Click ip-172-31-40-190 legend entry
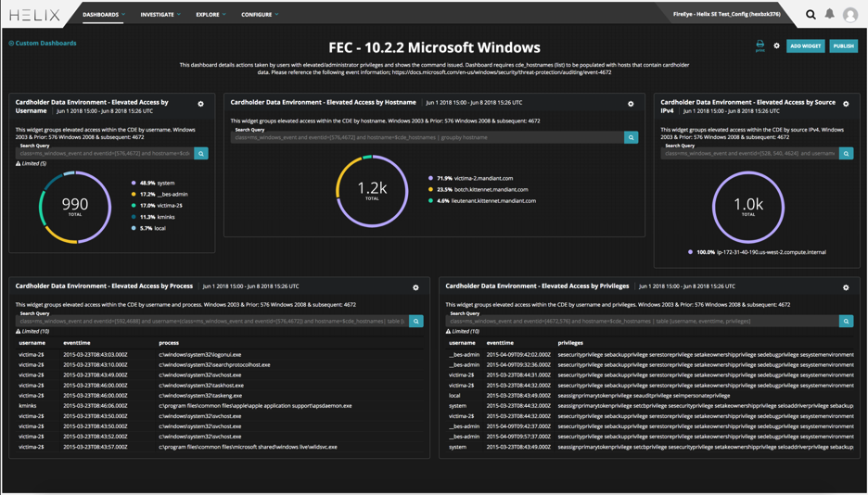This screenshot has width=868, height=495. tap(757, 252)
